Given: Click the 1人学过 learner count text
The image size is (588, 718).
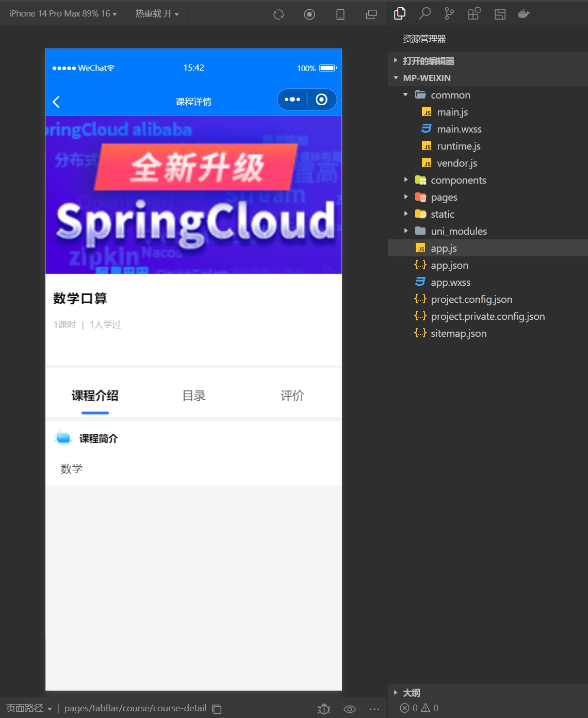Looking at the screenshot, I should (105, 324).
